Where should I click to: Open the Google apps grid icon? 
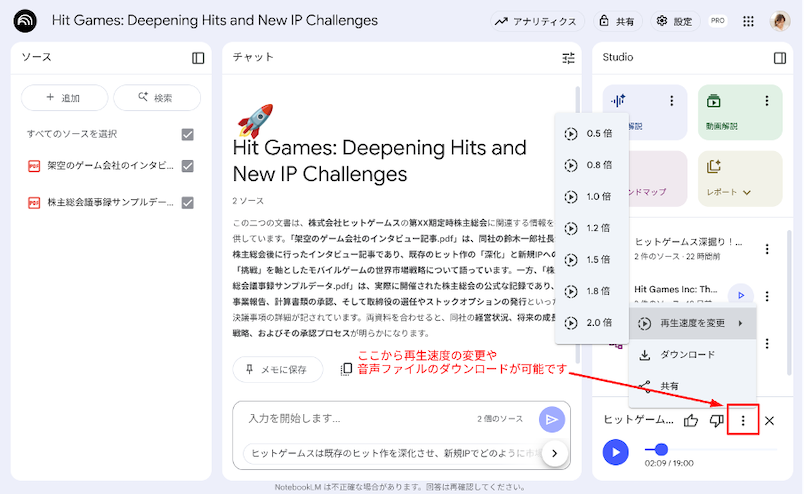point(748,21)
